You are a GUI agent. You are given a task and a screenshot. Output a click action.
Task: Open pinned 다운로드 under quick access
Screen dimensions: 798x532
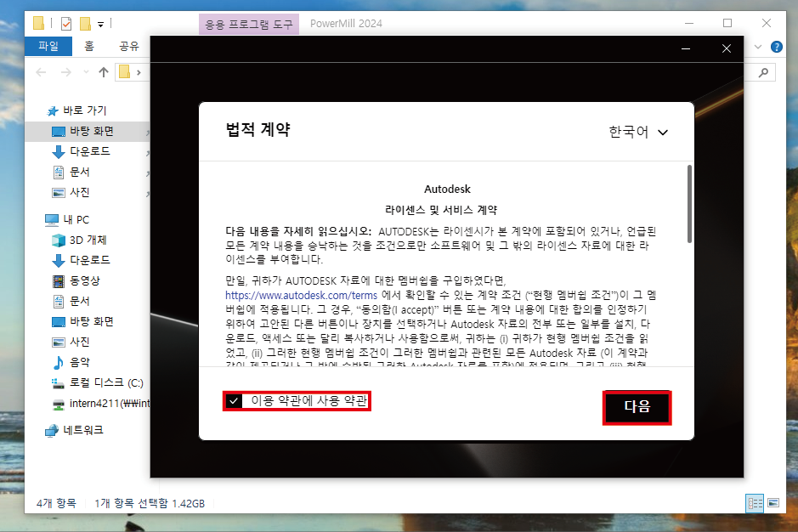(x=82, y=152)
